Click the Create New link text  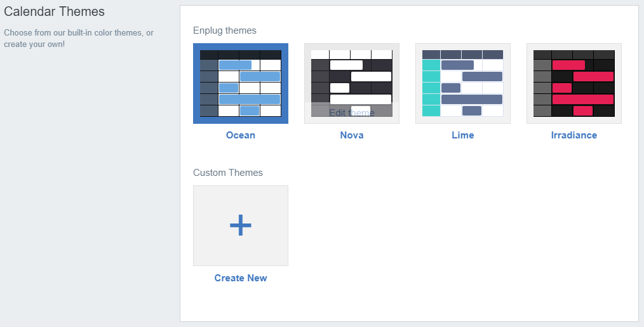[241, 278]
